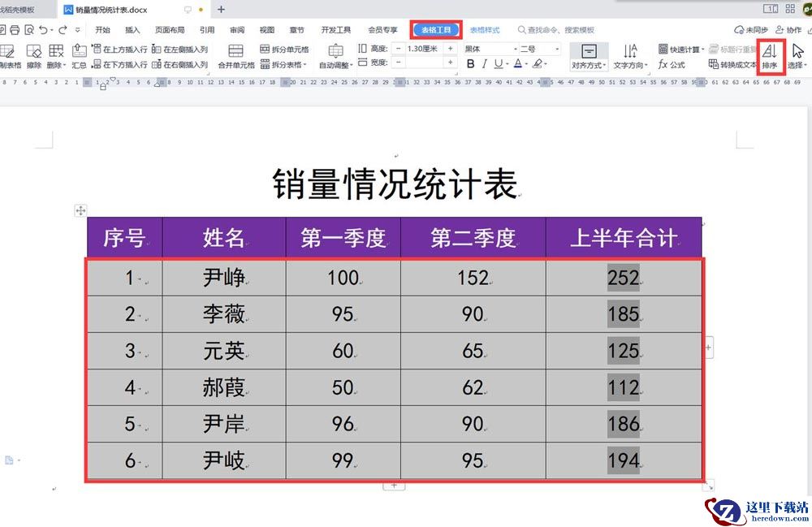Toggle underline formatting
This screenshot has height=527, width=812.
pos(499,64)
